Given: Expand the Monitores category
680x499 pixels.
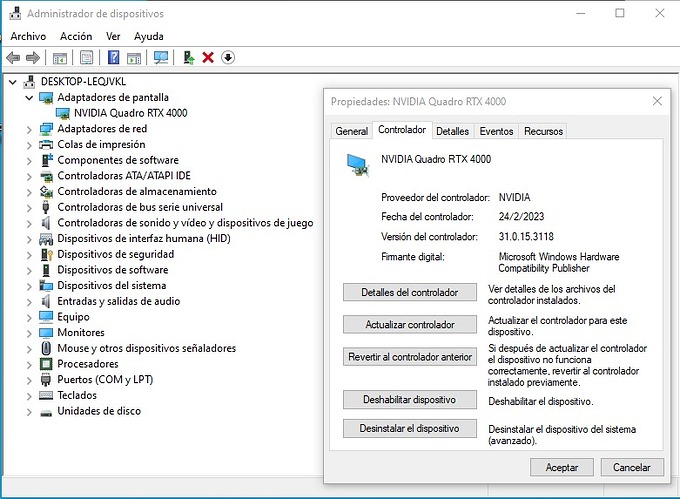Looking at the screenshot, I should (x=29, y=333).
